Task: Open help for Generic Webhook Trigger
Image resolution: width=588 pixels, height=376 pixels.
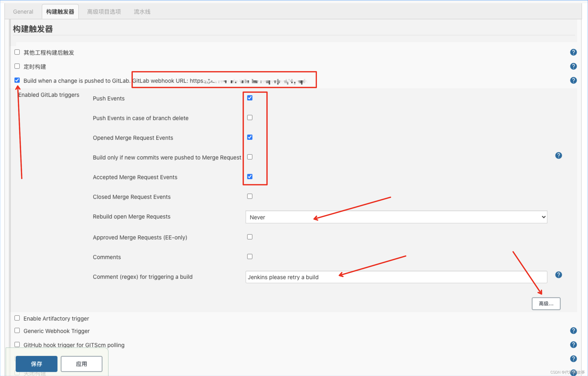Action: [573, 331]
